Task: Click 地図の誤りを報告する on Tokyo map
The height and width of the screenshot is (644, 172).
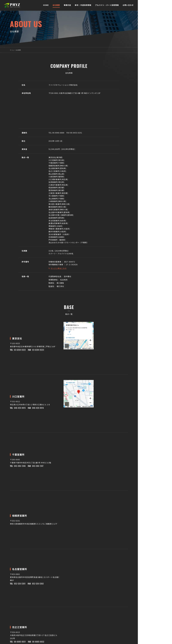Action: (x=88, y=349)
